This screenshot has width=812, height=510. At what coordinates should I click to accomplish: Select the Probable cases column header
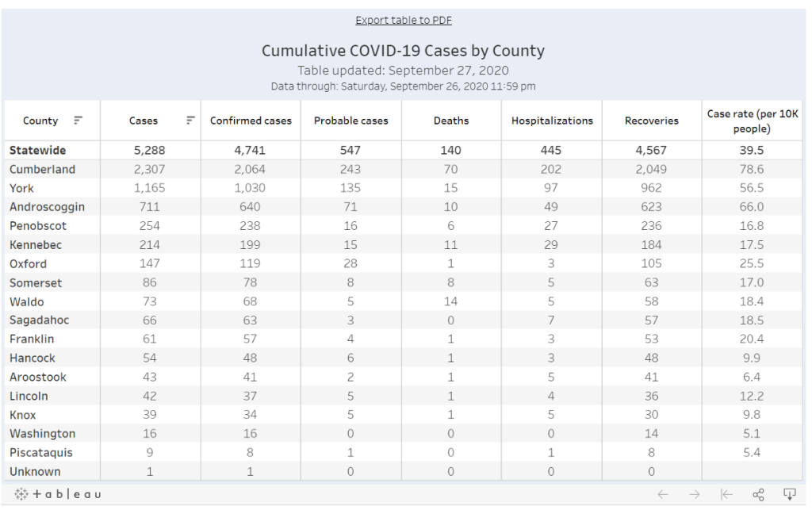point(350,121)
